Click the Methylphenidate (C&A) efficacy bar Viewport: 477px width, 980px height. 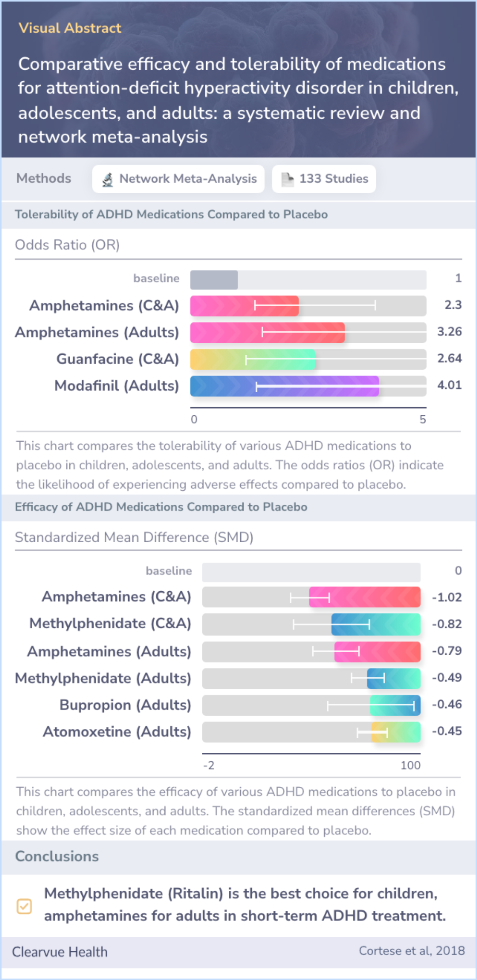375,624
